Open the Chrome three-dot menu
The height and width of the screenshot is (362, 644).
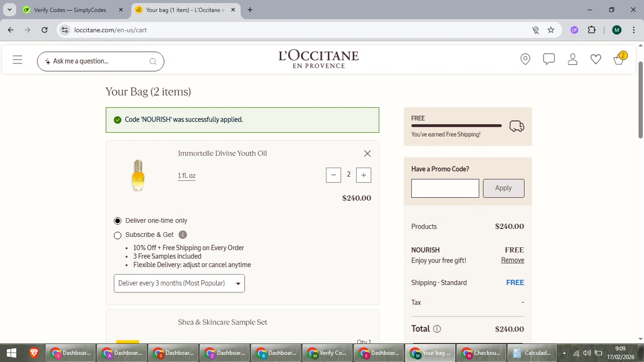coord(634,30)
